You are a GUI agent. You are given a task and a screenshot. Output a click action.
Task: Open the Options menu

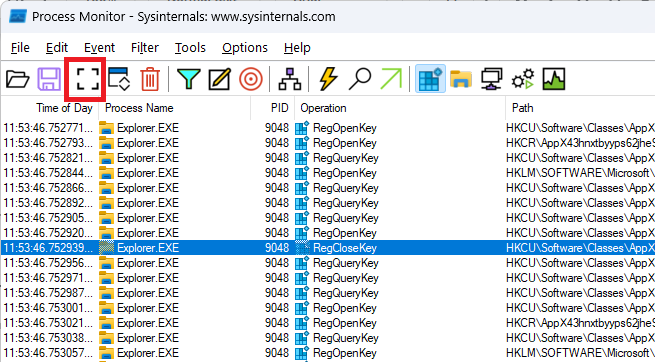pyautogui.click(x=245, y=48)
